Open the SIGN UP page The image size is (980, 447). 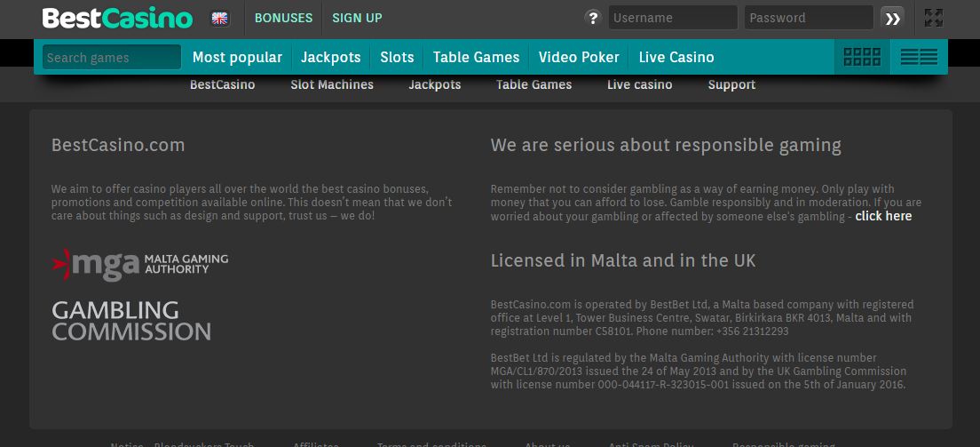pyautogui.click(x=357, y=18)
